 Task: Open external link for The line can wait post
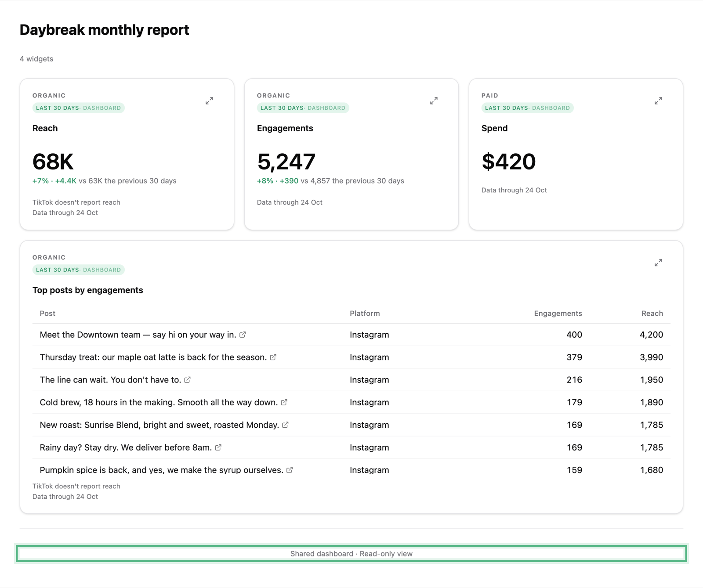(x=188, y=380)
